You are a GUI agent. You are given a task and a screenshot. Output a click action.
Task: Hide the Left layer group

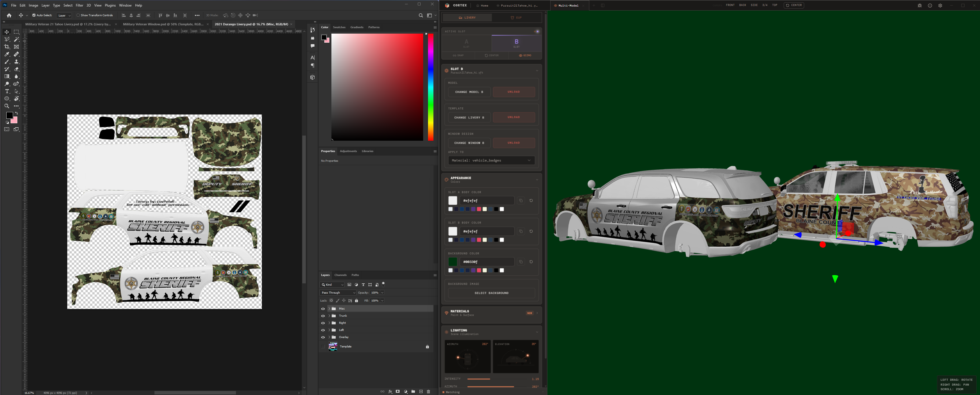pyautogui.click(x=323, y=330)
